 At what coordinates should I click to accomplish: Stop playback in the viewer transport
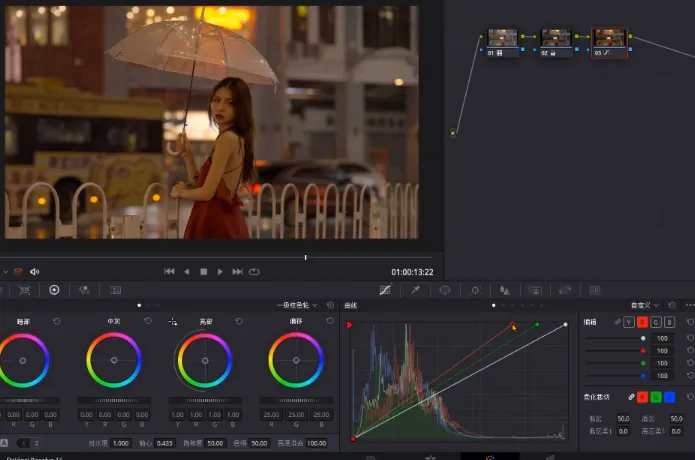(x=203, y=271)
